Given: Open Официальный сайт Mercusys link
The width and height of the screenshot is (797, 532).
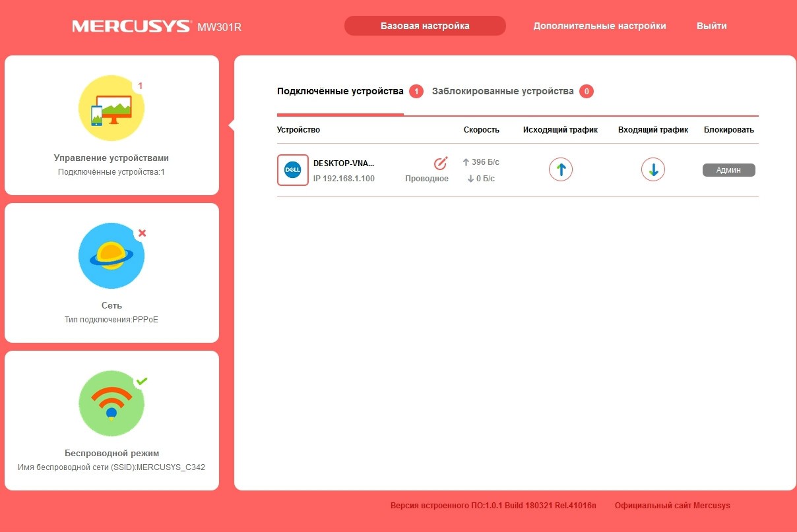Looking at the screenshot, I should (672, 506).
